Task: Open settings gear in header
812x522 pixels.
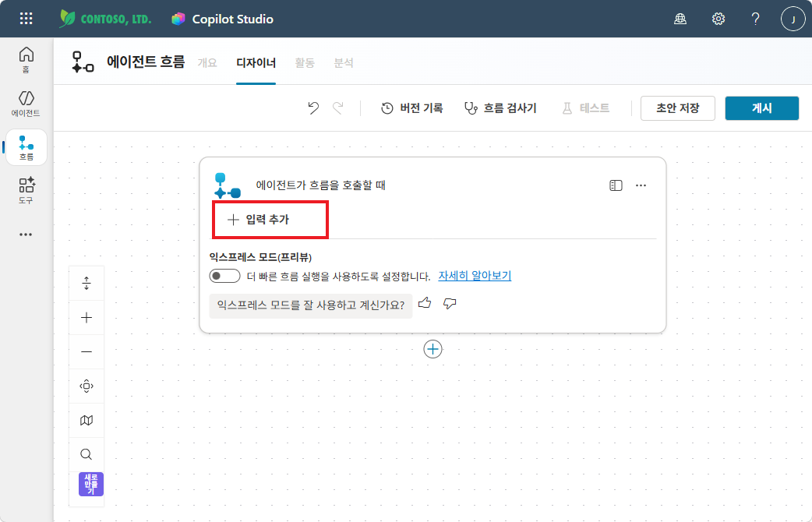Action: (718, 19)
